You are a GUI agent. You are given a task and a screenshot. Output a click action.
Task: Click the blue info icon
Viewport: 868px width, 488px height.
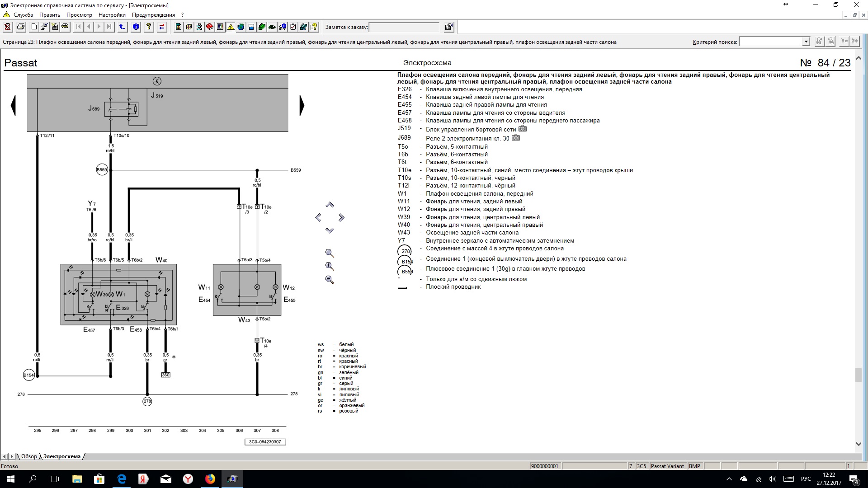point(136,27)
